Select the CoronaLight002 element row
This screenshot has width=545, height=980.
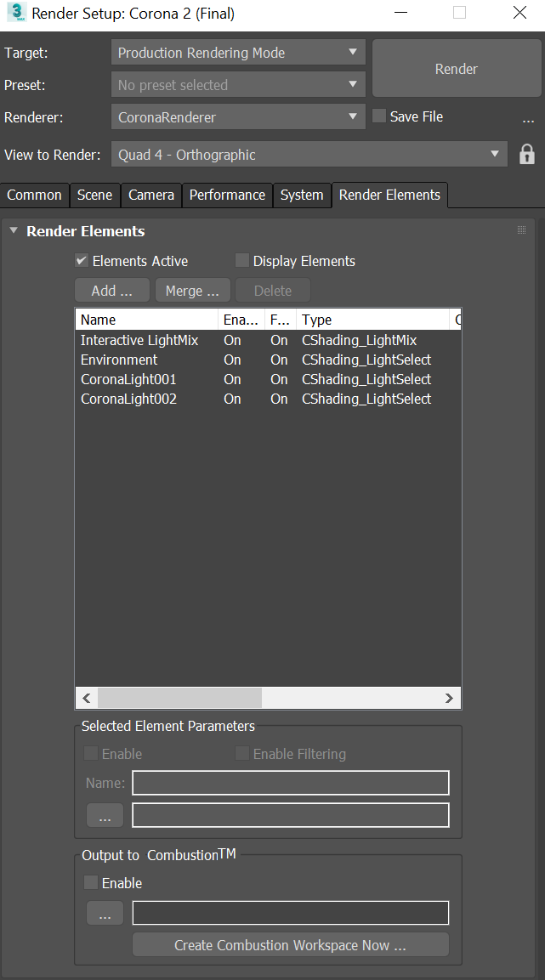268,399
